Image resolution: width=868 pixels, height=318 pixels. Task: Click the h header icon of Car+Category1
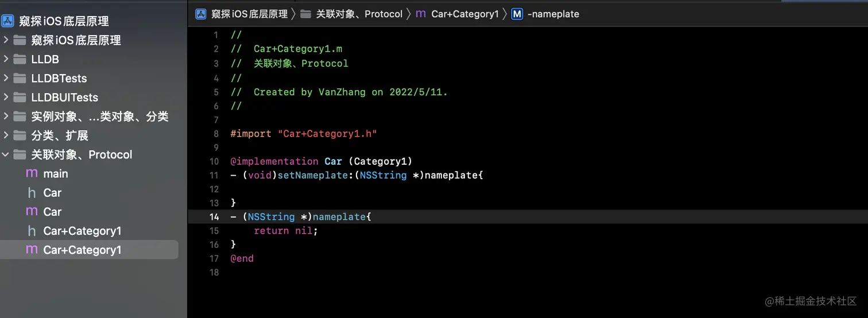[x=32, y=231]
